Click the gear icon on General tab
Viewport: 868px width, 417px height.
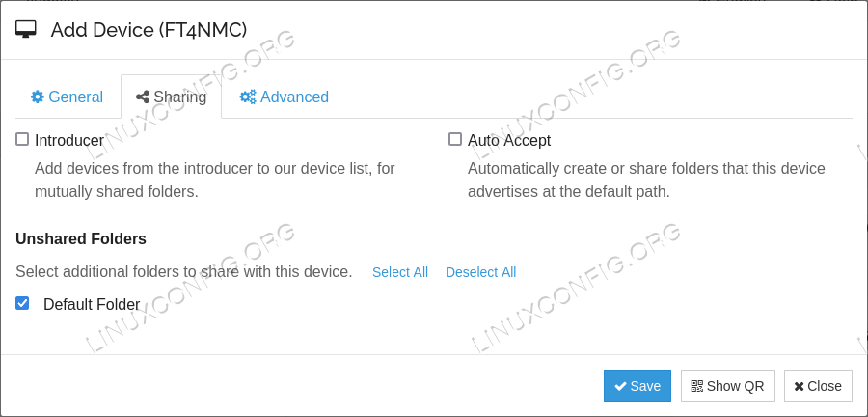tap(37, 97)
